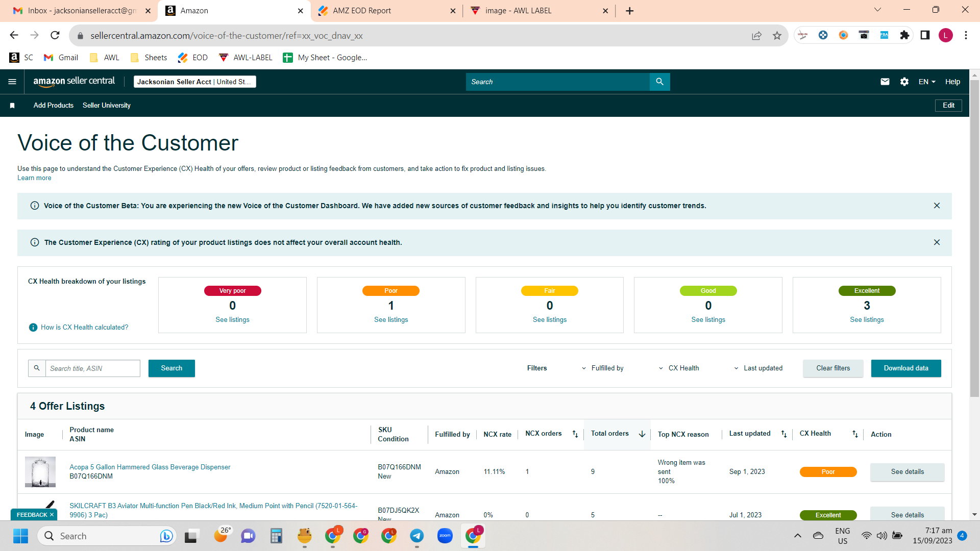
Task: Close the FEEDBACK tab with its X
Action: [52, 515]
